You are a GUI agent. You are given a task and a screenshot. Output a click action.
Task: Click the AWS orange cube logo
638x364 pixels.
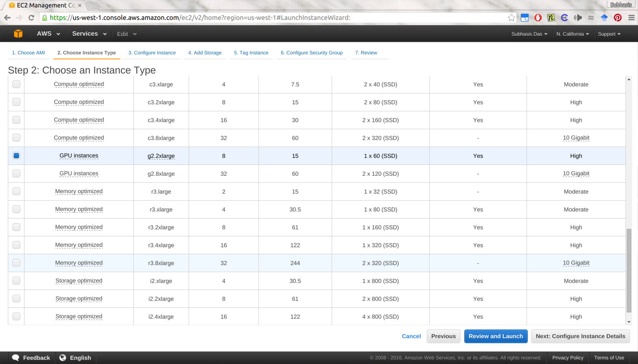[18, 34]
